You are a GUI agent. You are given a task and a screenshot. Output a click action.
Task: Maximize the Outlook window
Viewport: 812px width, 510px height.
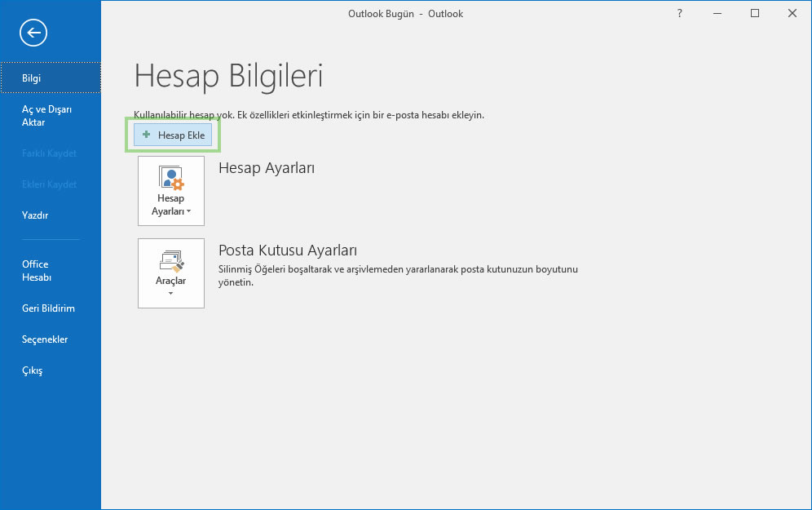(x=755, y=14)
